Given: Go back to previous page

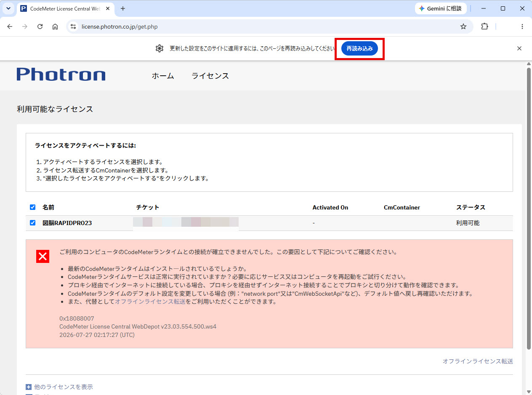Looking at the screenshot, I should 10,27.
